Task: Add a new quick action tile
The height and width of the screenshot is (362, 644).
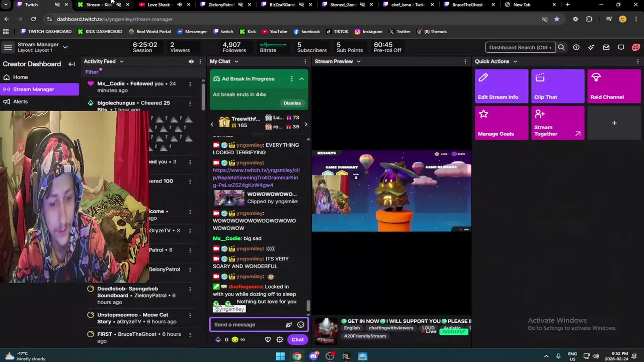Action: pyautogui.click(x=614, y=123)
